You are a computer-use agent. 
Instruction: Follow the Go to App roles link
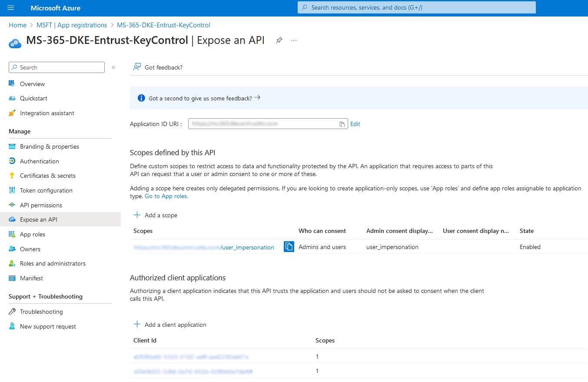166,196
